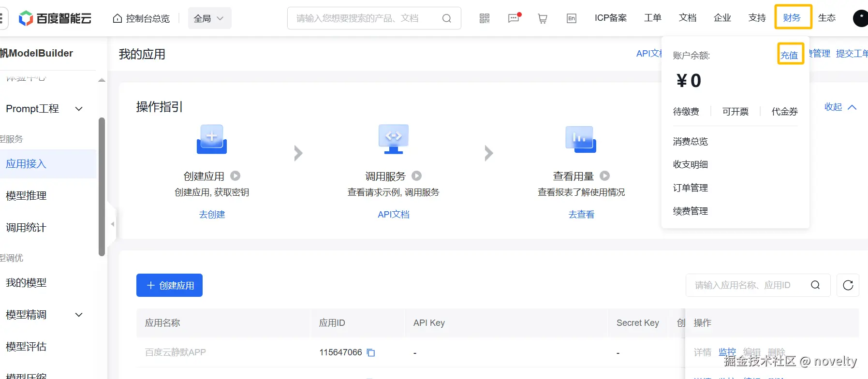Collapse the guide with 收起

tap(840, 107)
